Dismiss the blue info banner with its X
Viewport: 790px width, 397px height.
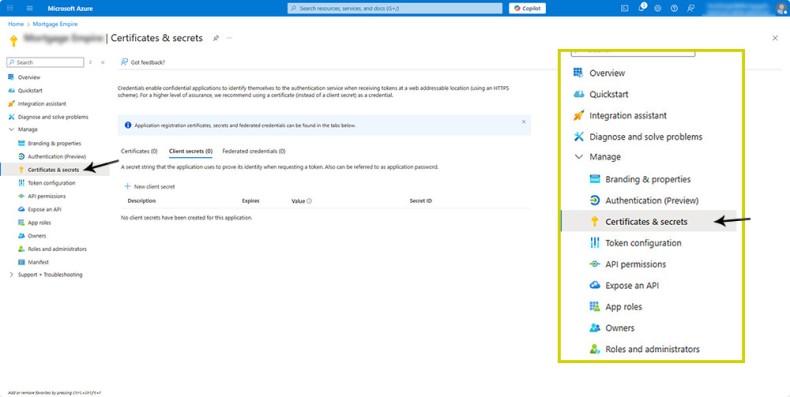(523, 121)
